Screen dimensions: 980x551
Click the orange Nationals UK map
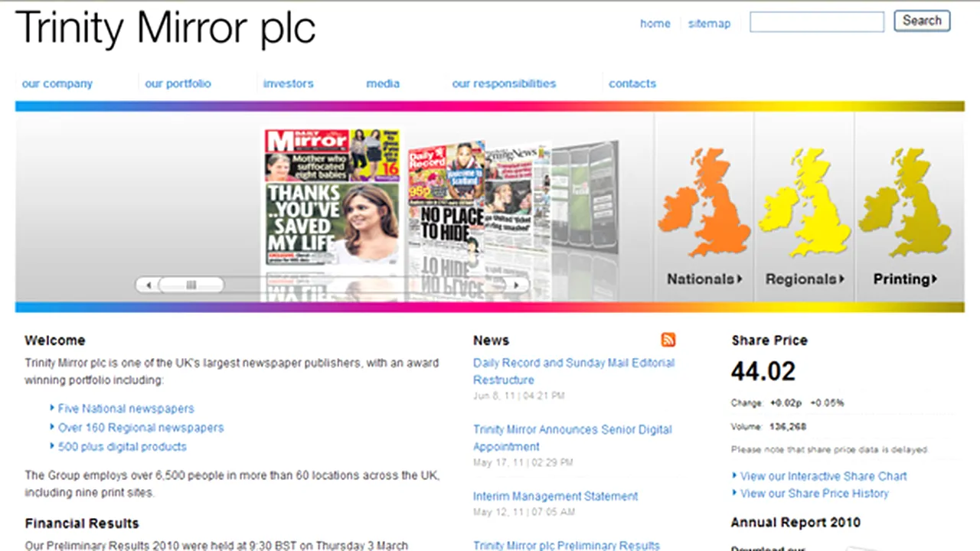[704, 202]
